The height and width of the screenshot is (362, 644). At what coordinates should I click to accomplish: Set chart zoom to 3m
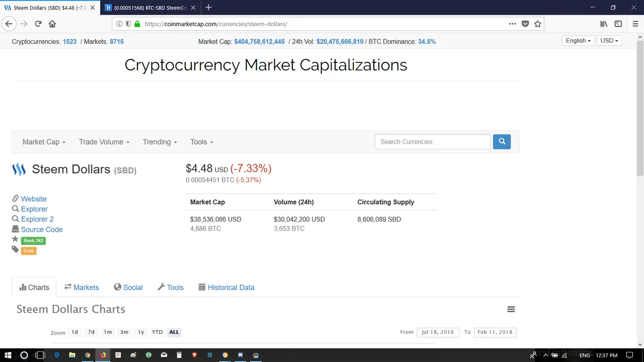[x=124, y=332]
